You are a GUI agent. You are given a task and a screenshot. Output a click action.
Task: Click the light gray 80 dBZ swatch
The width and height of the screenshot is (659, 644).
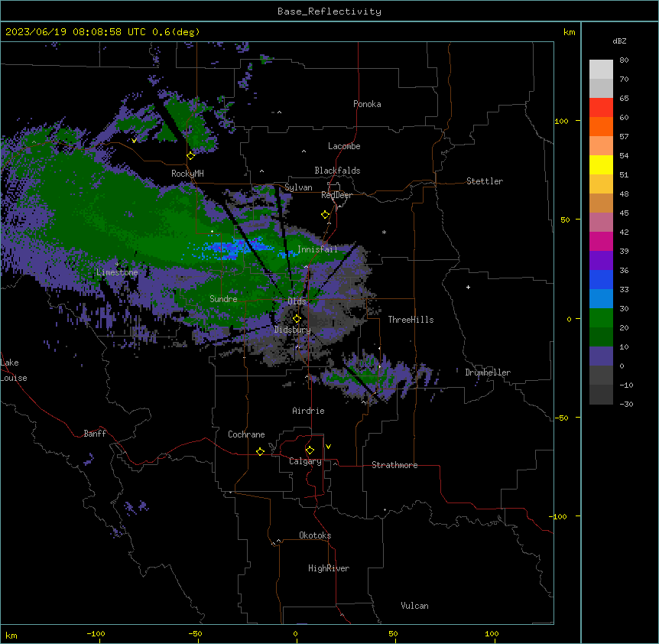coord(601,70)
